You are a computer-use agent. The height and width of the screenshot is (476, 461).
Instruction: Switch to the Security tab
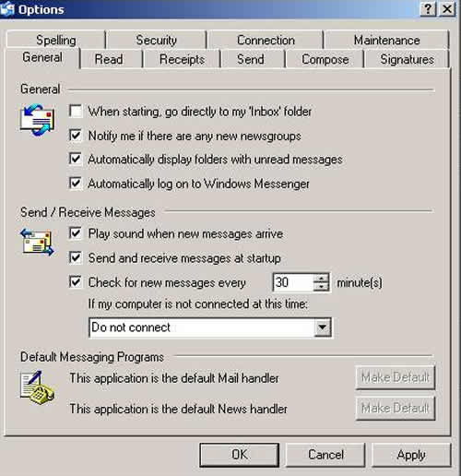[x=156, y=40]
